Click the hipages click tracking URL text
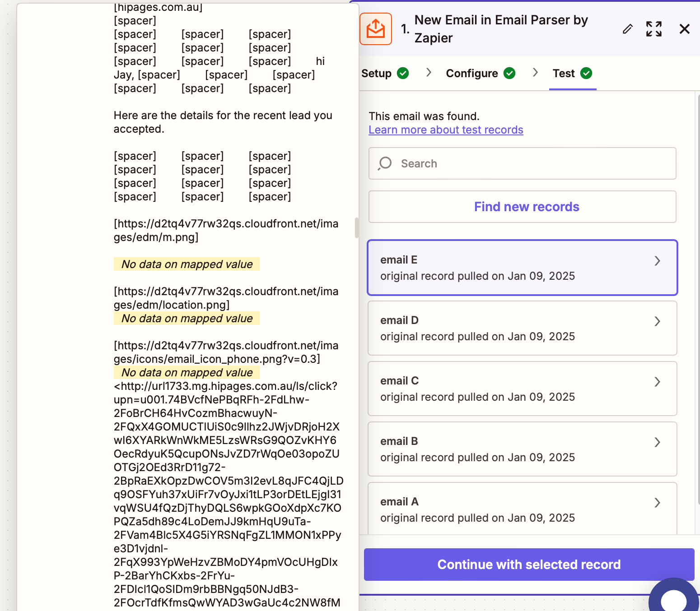 (x=228, y=495)
